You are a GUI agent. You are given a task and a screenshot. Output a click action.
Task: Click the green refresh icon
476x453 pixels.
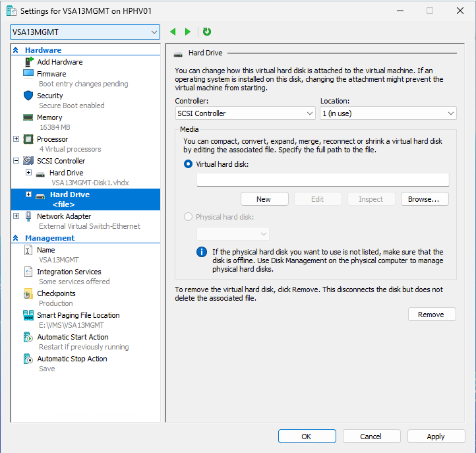(x=207, y=32)
